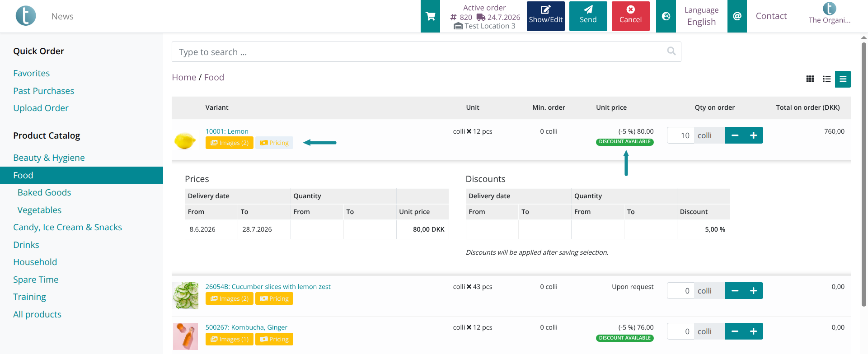Click the @ contact icon
Viewport: 868px width, 354px height.
point(737,16)
